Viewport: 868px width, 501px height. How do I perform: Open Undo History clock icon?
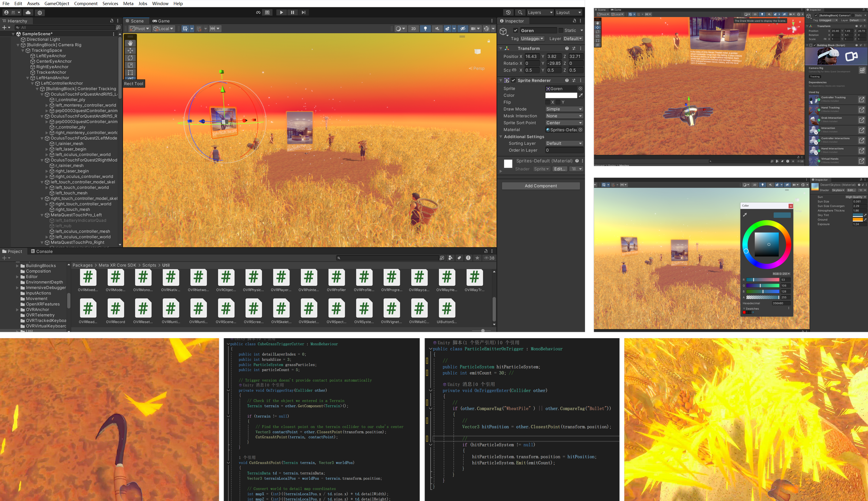pos(508,12)
